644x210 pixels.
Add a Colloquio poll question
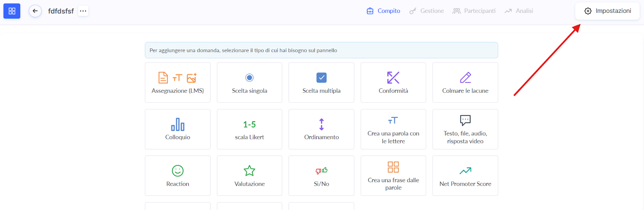tap(178, 129)
